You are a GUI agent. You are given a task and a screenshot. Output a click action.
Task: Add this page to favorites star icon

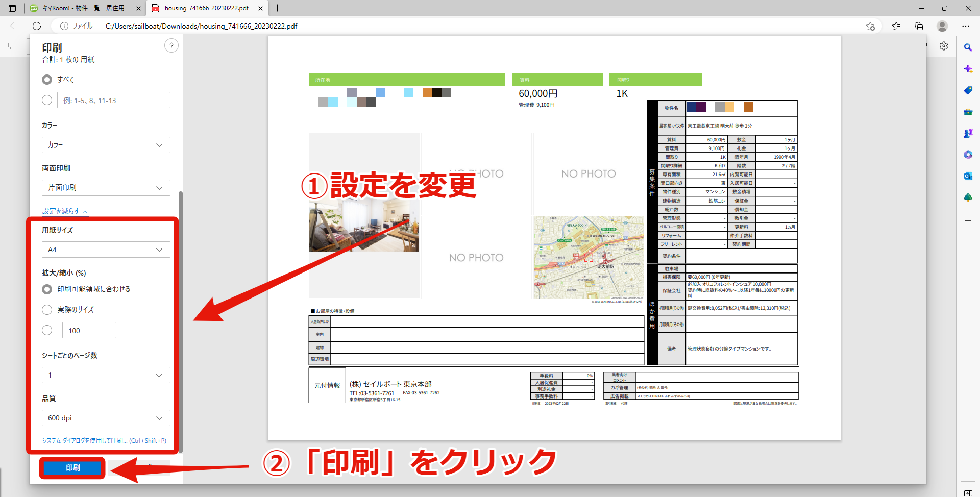pyautogui.click(x=870, y=26)
